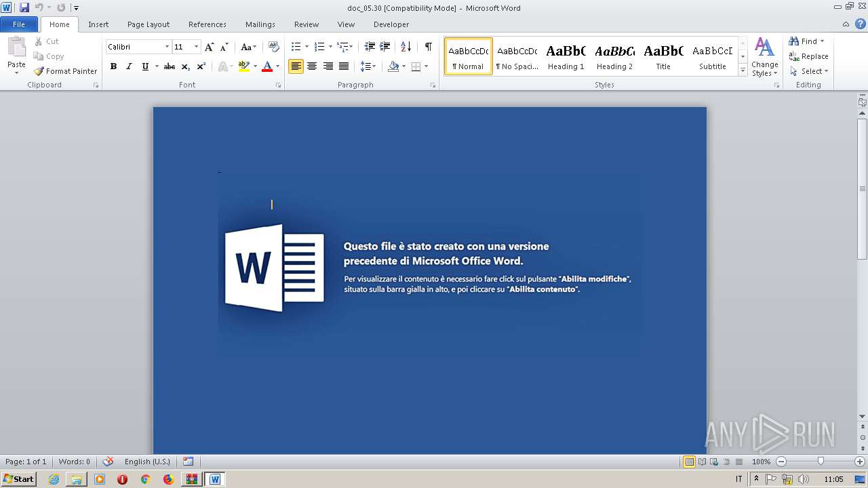Open the font name Calibri dropdown
Image resolution: width=868 pixels, height=488 pixels.
click(x=167, y=47)
